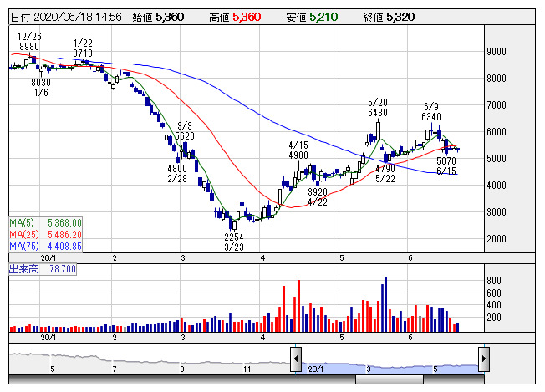Viewport: 545px width, 392px height.
Task: Click the 20/1 label in the range overview
Action: pos(316,369)
